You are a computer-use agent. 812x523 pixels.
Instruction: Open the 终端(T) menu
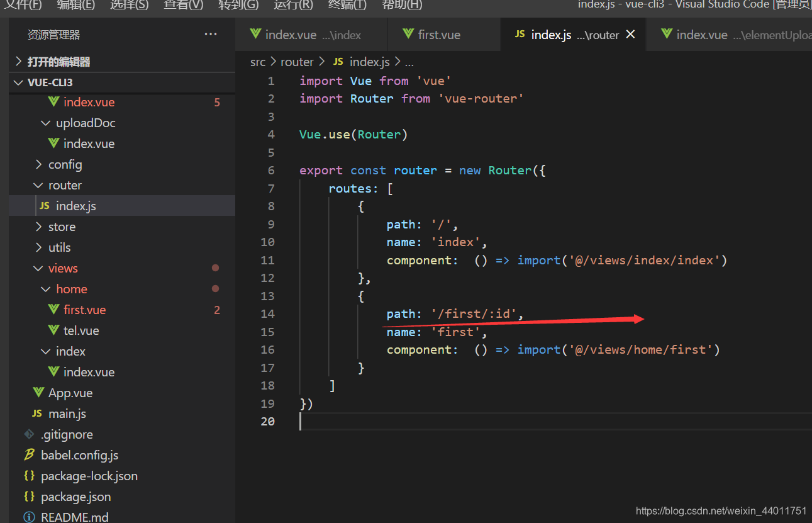pos(347,5)
